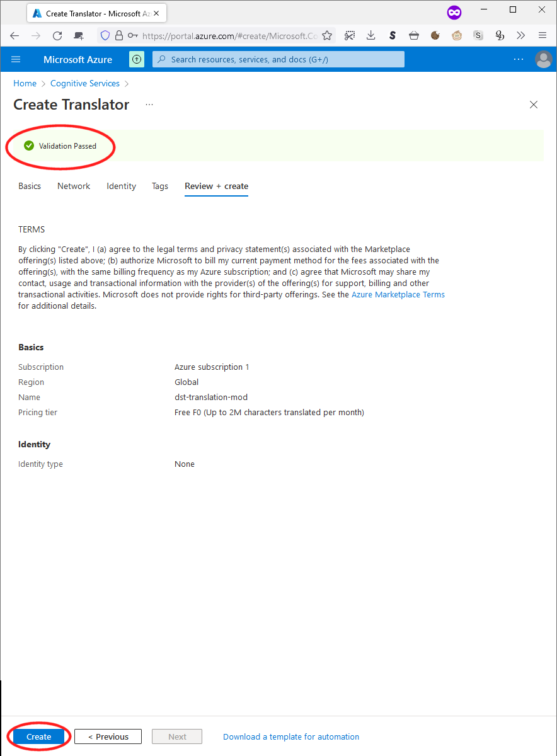Click the TERMS heading
The width and height of the screenshot is (557, 756).
point(32,229)
